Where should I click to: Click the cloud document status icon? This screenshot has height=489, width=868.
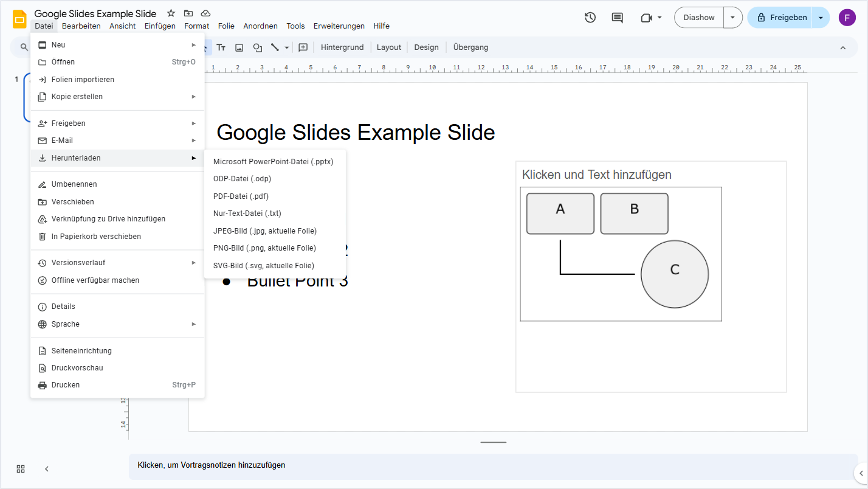[x=205, y=13]
